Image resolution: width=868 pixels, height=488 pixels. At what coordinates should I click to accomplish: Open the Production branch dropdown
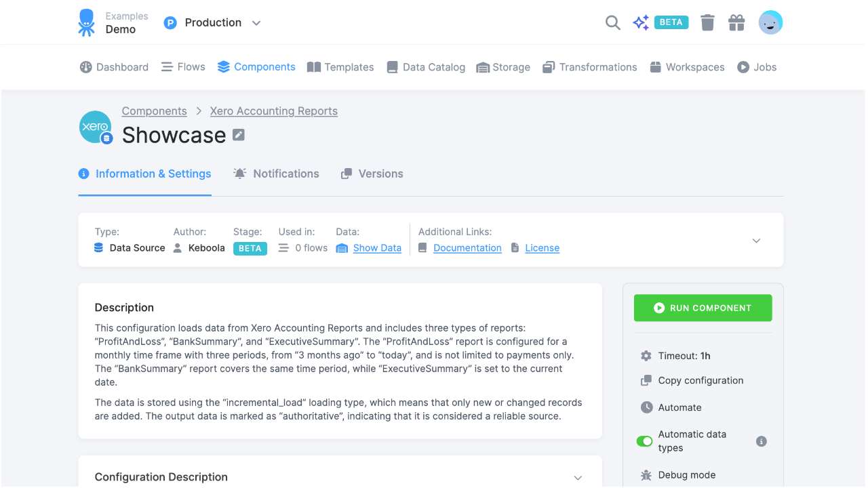pos(212,22)
